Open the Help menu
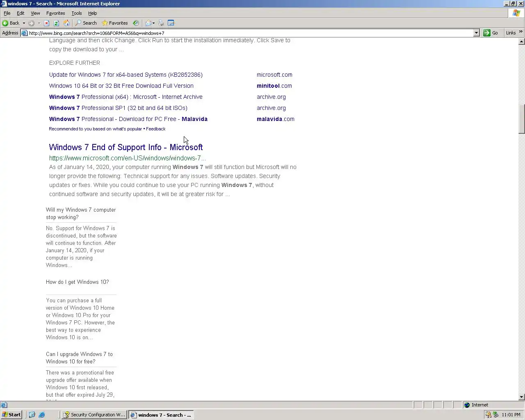This screenshot has height=420, width=525. [x=93, y=13]
